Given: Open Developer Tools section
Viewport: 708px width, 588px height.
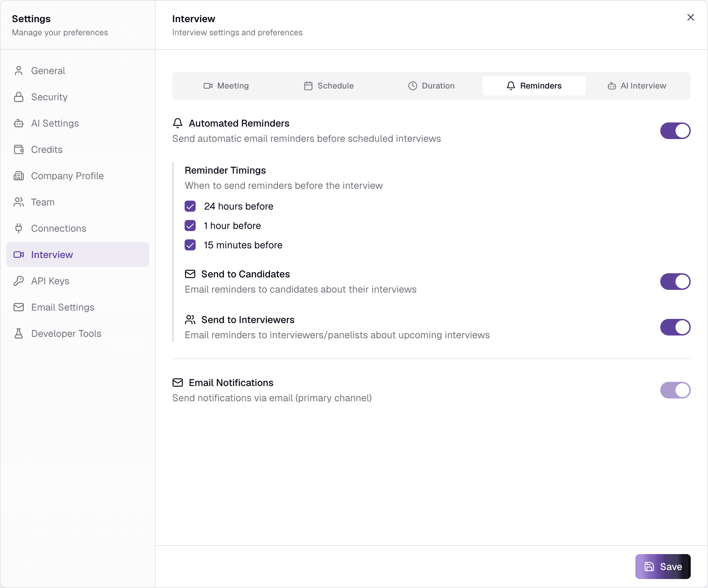Looking at the screenshot, I should pyautogui.click(x=78, y=333).
